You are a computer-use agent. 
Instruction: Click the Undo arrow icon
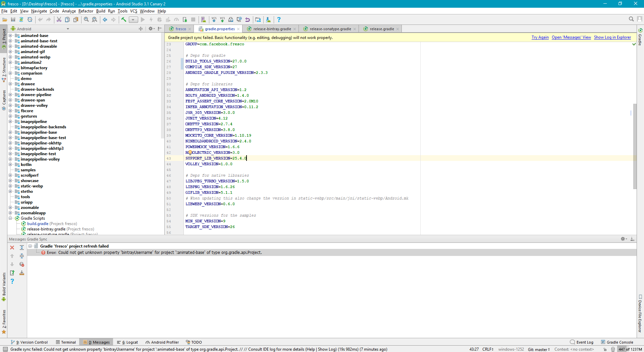248,19
